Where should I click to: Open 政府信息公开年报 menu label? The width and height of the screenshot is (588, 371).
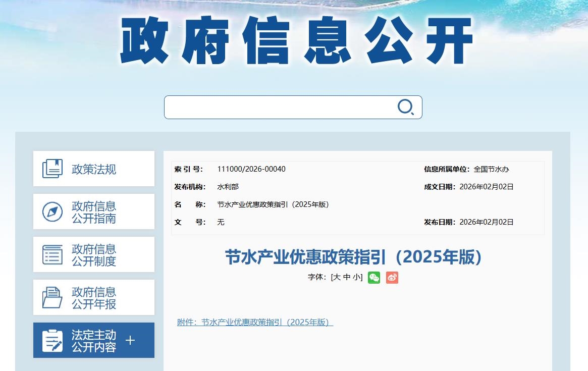point(94,298)
